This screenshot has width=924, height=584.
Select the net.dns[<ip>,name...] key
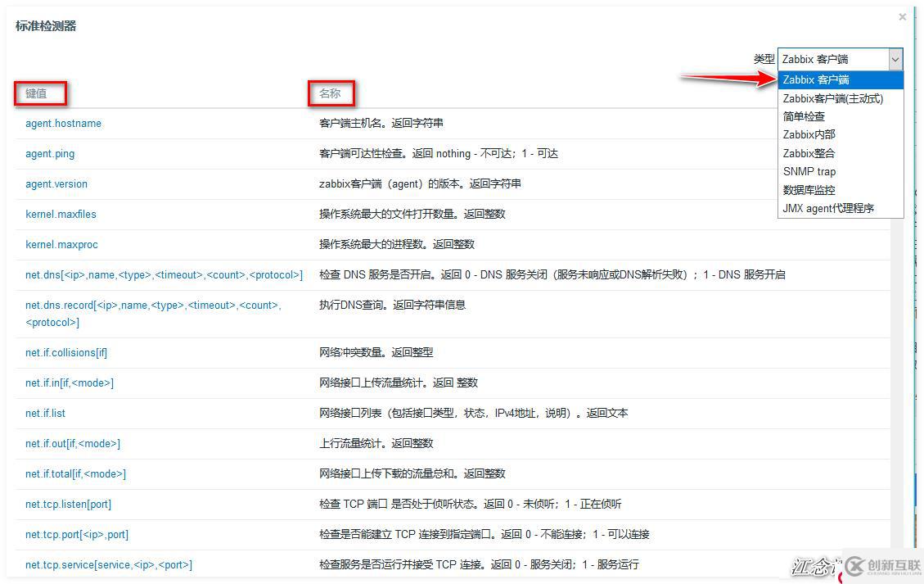click(x=164, y=275)
